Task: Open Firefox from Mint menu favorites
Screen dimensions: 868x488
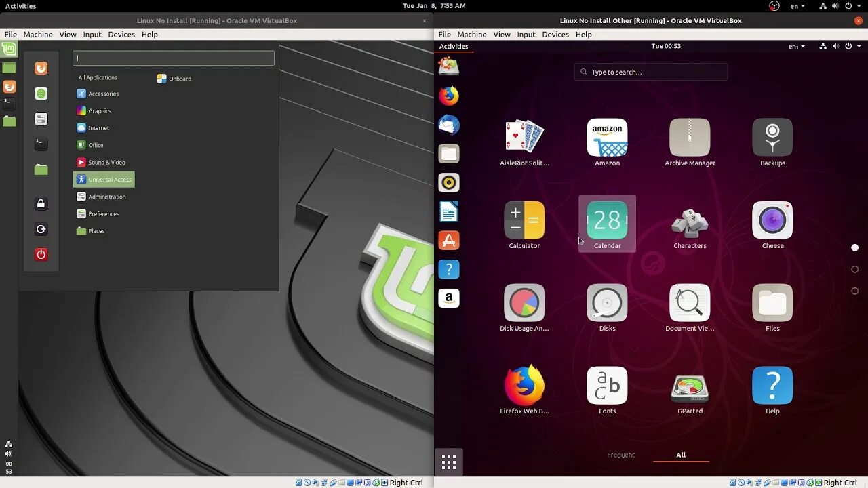Action: [41, 68]
